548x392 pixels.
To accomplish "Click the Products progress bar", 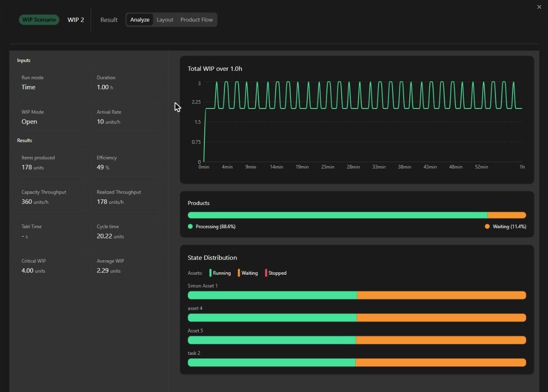I will point(357,215).
